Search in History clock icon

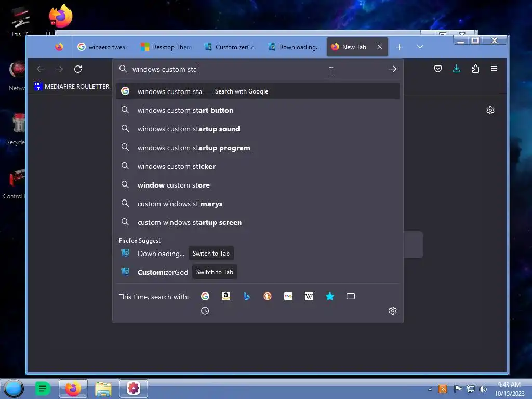point(205,311)
